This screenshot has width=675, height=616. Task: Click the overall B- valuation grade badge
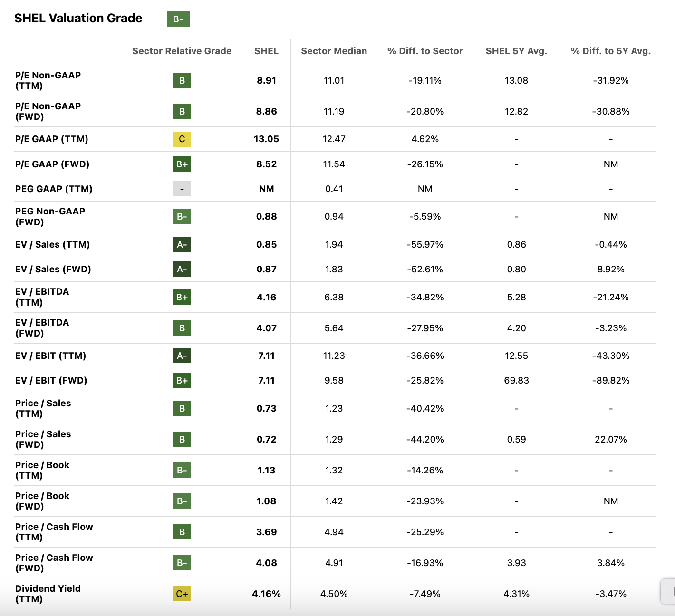[x=178, y=19]
